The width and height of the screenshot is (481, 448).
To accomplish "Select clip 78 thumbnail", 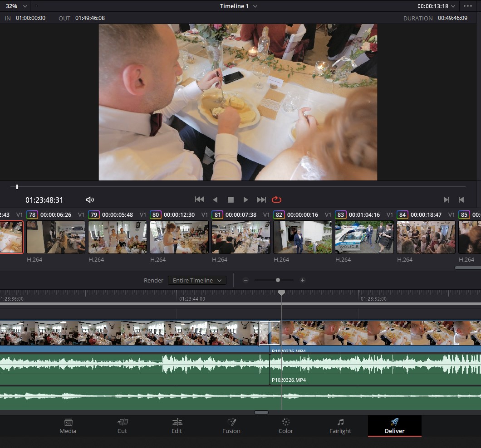I will click(x=56, y=237).
